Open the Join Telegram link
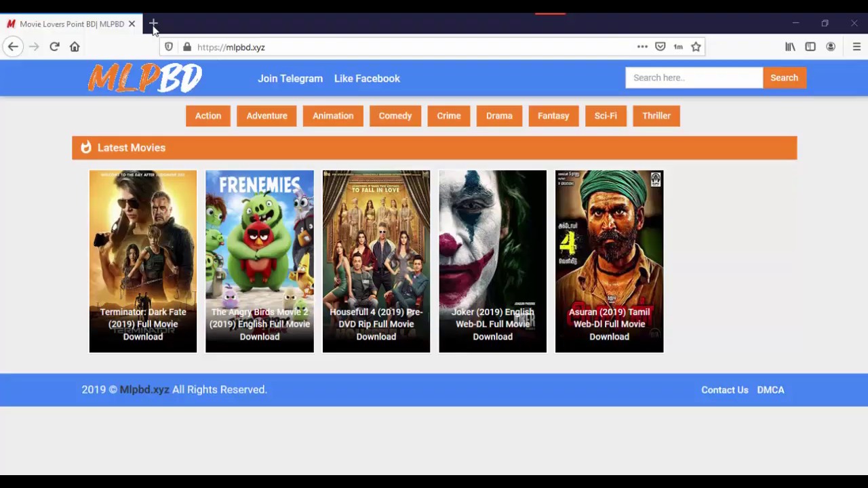Image resolution: width=868 pixels, height=488 pixels. [x=290, y=79]
